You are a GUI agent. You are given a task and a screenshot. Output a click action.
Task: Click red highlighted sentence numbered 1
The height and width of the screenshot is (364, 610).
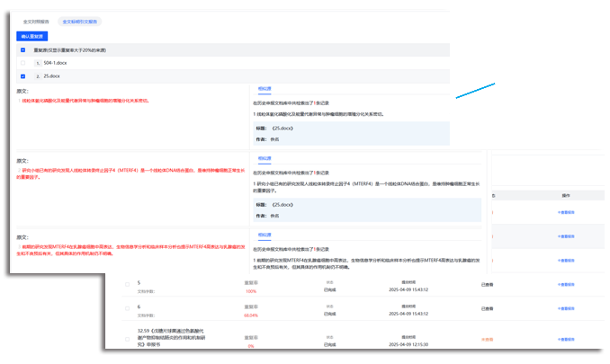coord(83,101)
